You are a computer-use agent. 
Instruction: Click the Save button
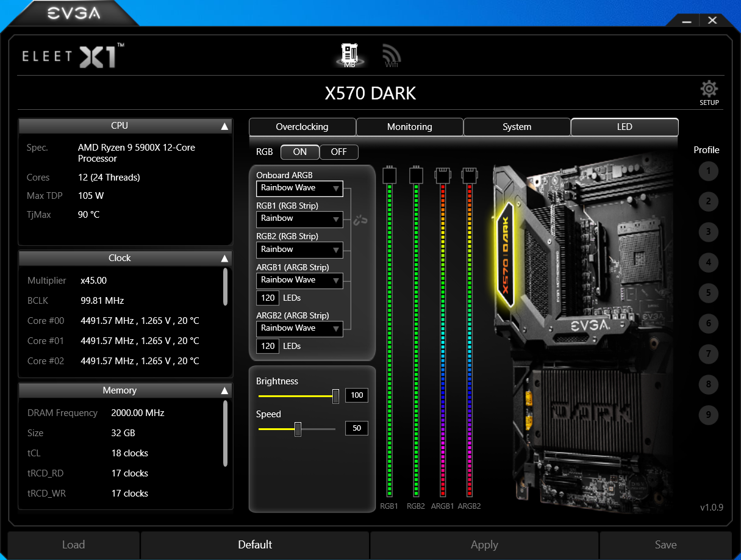(665, 545)
